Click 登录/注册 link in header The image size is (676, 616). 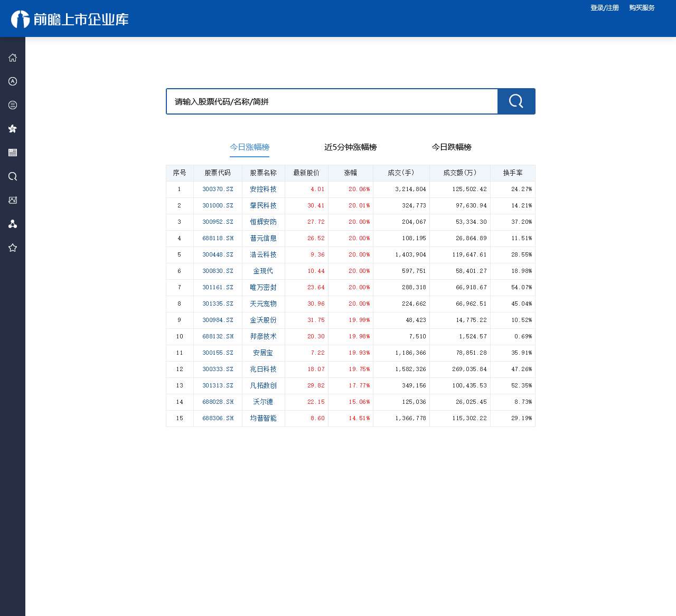[604, 8]
